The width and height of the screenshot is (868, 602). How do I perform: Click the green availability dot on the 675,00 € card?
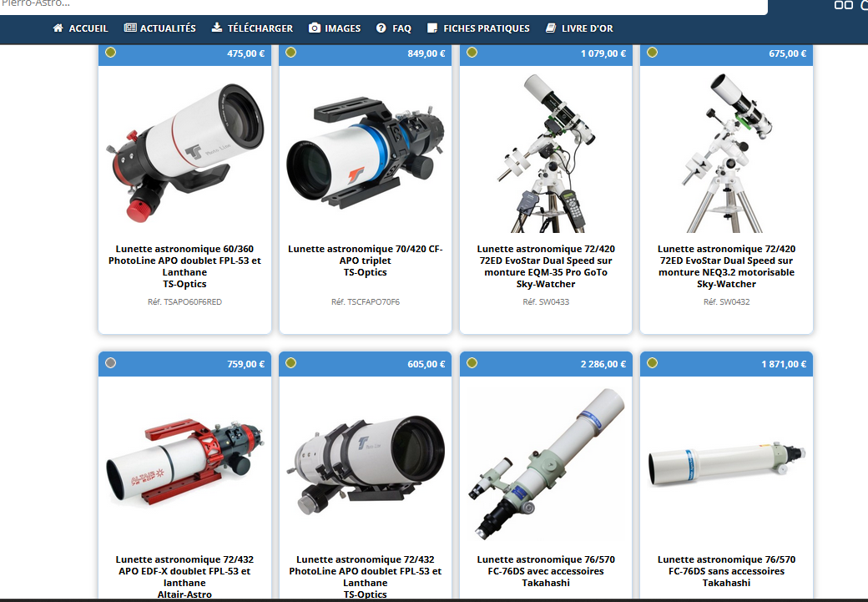(653, 53)
